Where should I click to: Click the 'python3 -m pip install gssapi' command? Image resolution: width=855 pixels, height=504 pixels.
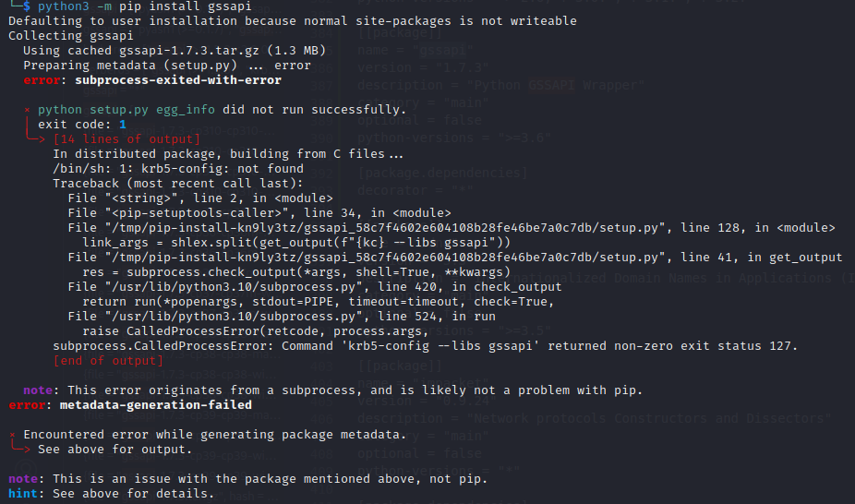(144, 6)
